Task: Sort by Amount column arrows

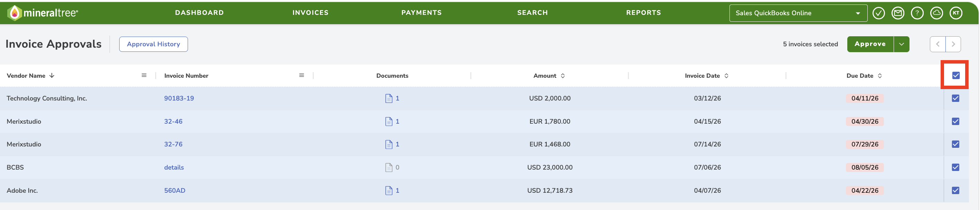Action: (563, 76)
